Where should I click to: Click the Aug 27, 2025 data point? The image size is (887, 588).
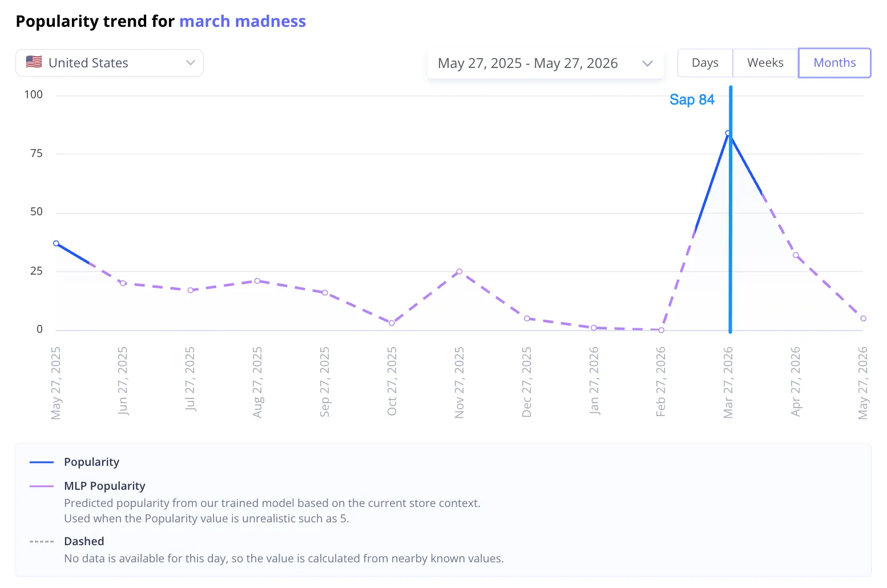257,281
